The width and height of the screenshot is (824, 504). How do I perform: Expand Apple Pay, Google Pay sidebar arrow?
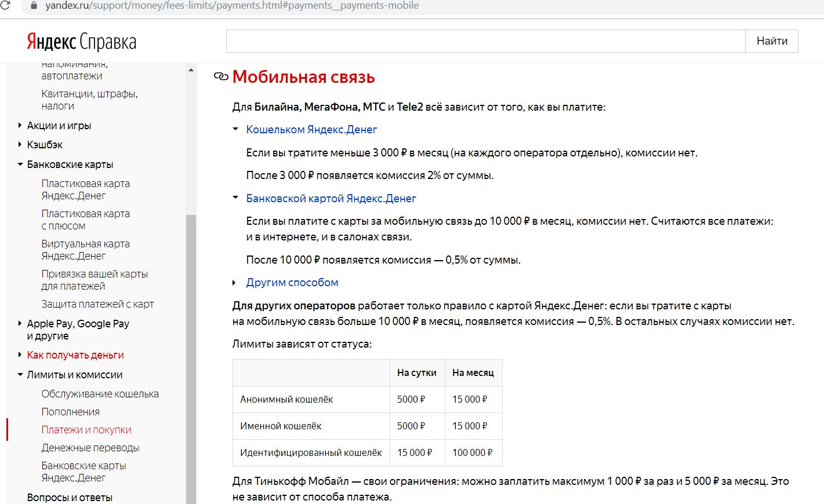pos(20,323)
